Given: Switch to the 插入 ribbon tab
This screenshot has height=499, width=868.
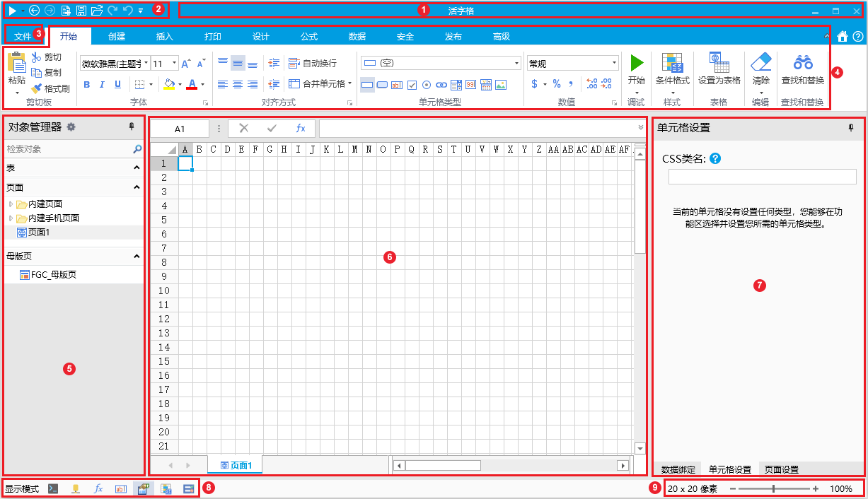Looking at the screenshot, I should click(x=165, y=37).
